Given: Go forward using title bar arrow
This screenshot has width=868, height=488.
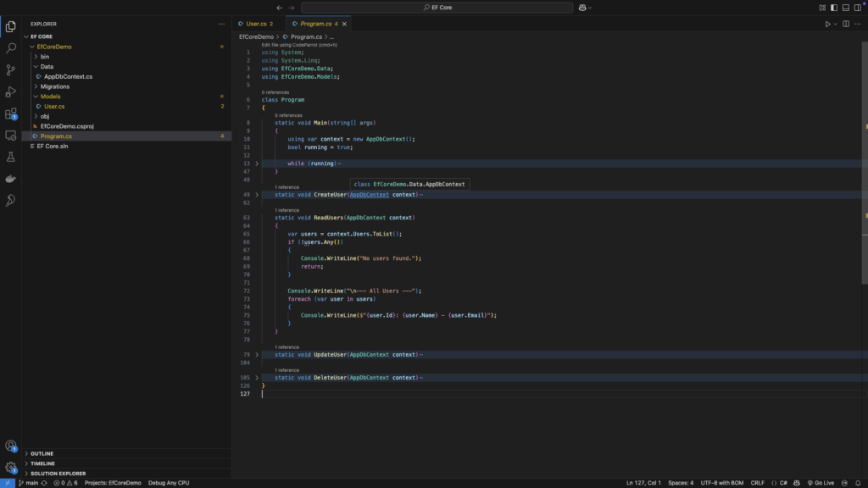Looking at the screenshot, I should coord(292,8).
